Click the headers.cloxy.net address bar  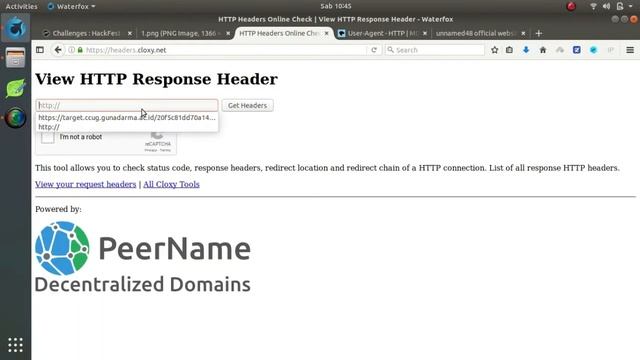(x=224, y=50)
